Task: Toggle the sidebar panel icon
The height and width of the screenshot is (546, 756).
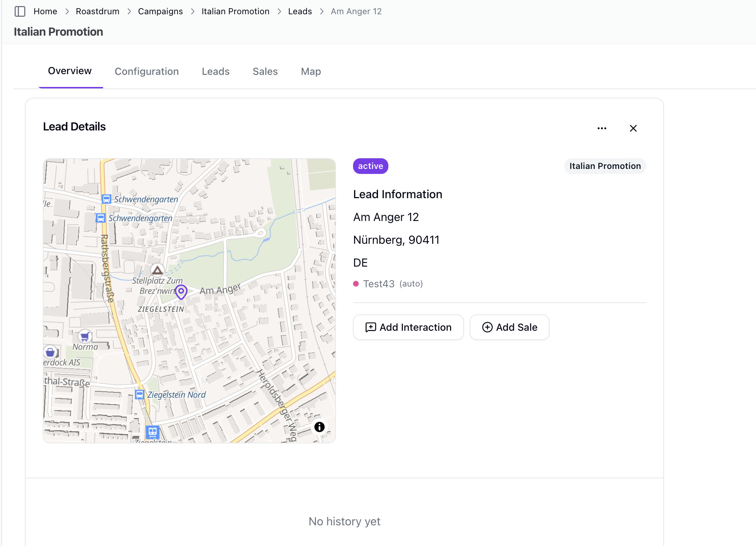Action: [x=20, y=11]
